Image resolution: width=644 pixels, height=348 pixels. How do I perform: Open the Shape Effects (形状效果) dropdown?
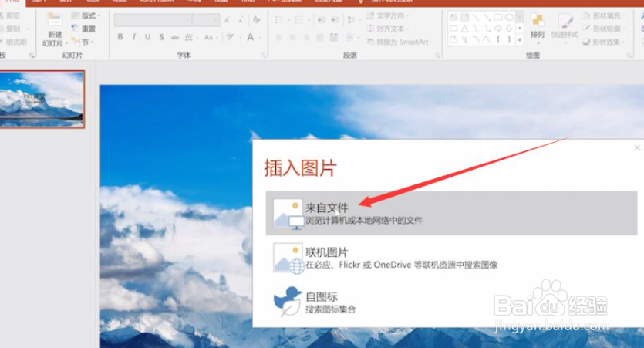point(604,42)
